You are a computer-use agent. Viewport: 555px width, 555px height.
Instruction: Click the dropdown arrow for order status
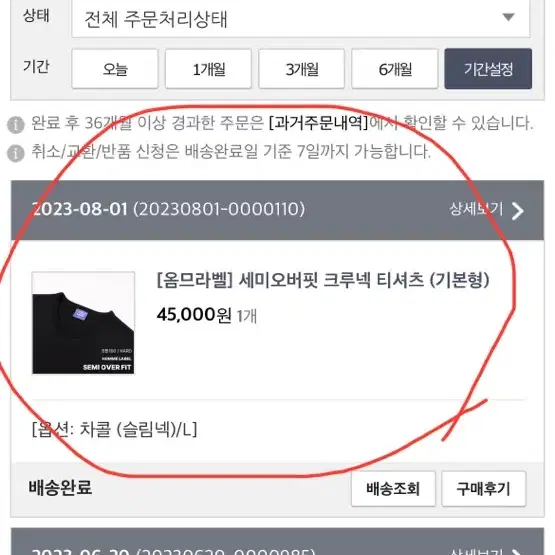tap(508, 17)
